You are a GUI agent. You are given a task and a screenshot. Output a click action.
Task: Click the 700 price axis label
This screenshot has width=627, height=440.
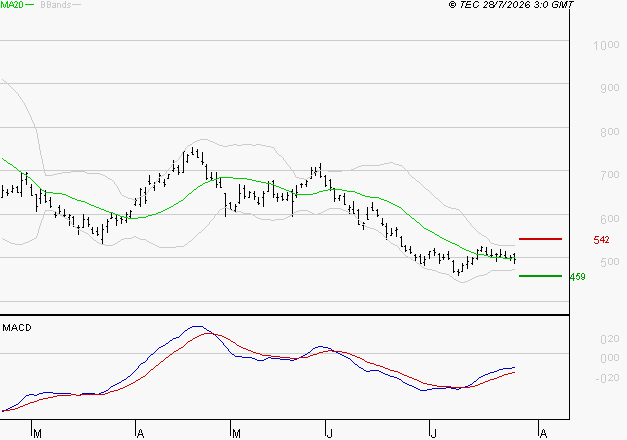610,175
